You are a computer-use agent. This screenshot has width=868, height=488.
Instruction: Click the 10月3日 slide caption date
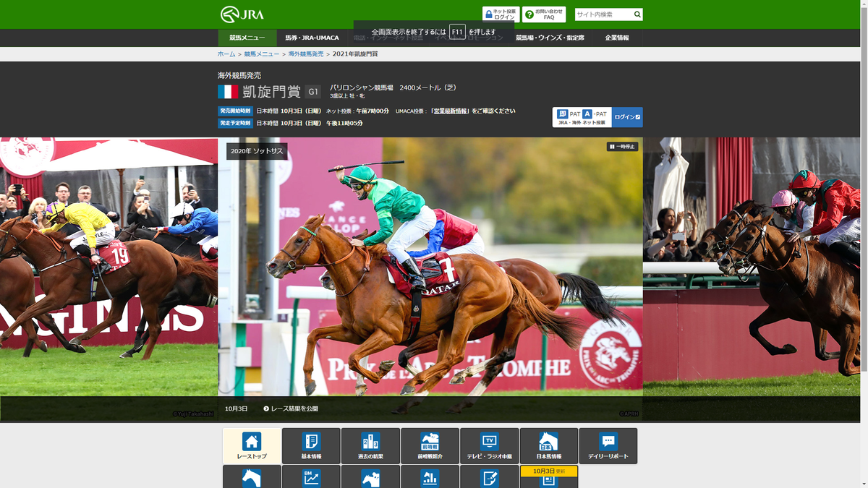click(x=236, y=408)
